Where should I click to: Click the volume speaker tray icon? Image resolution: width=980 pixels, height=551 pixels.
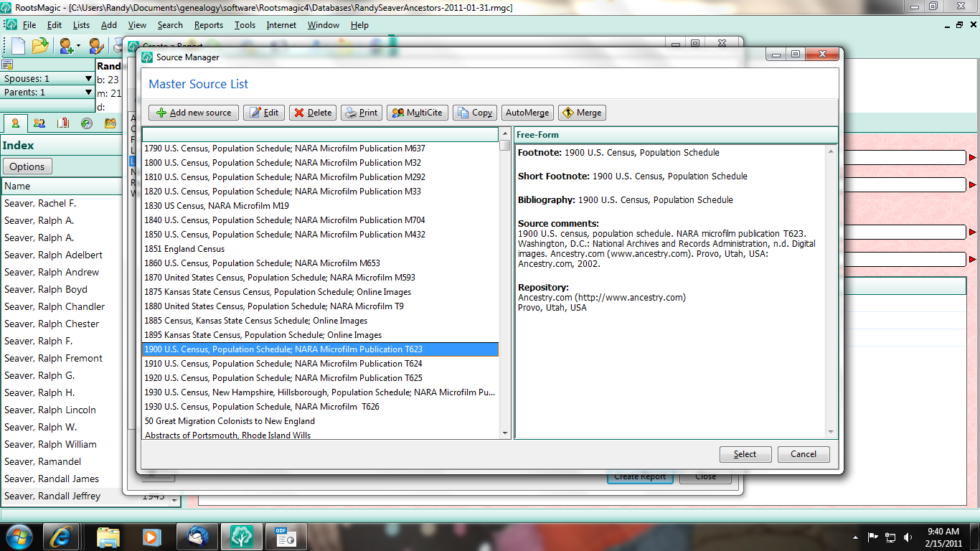[x=908, y=537]
